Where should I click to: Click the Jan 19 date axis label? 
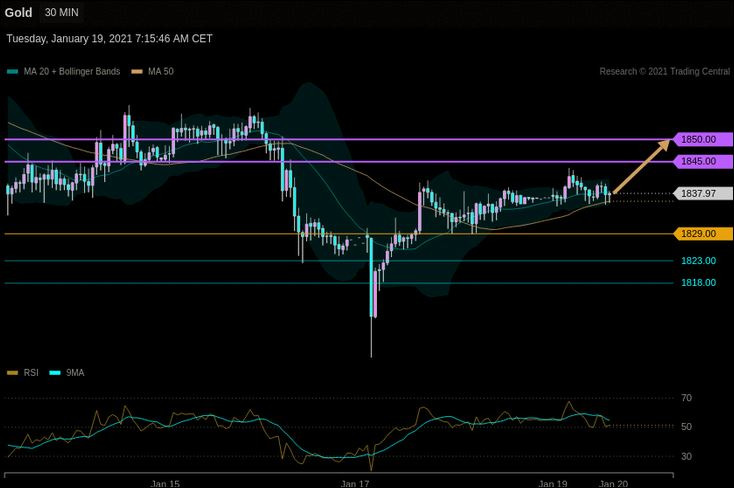tap(553, 483)
